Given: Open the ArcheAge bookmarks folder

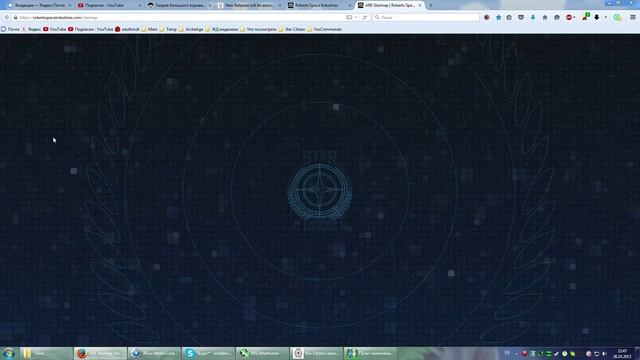Looking at the screenshot, I should point(191,29).
